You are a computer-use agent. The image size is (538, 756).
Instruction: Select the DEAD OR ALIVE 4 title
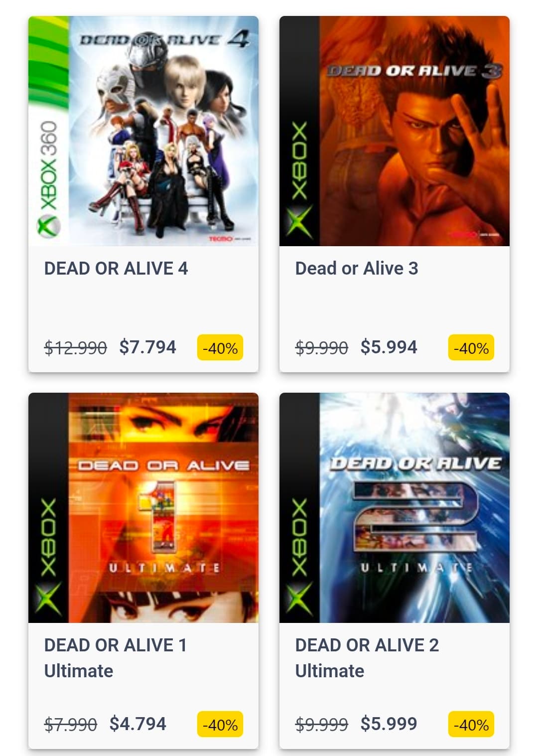(x=116, y=269)
